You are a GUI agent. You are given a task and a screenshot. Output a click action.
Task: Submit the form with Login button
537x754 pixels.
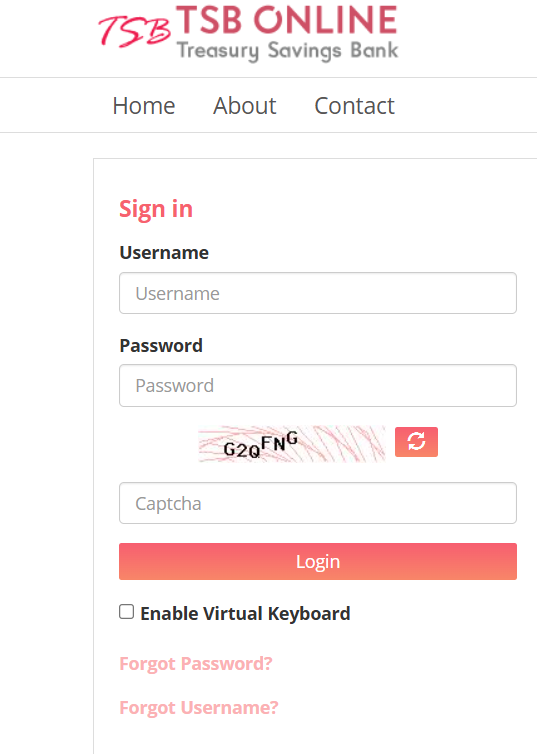coord(318,561)
